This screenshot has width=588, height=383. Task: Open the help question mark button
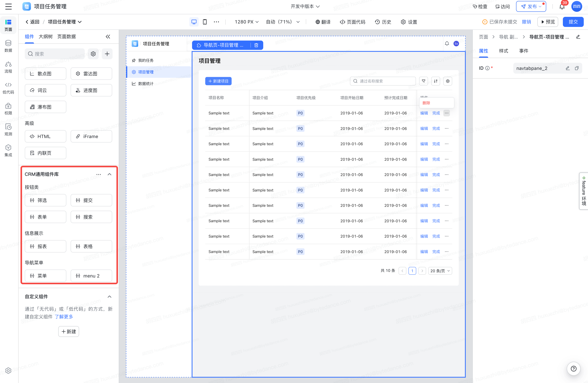point(574,369)
